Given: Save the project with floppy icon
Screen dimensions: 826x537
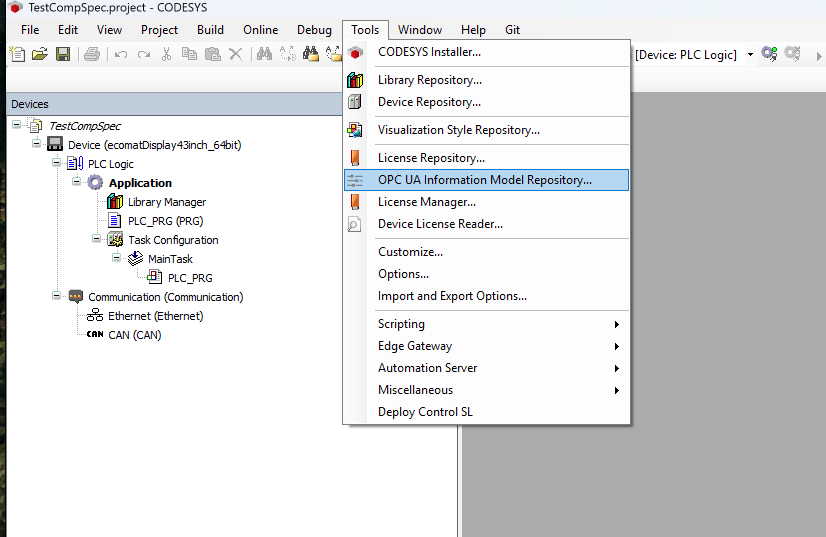Looking at the screenshot, I should pyautogui.click(x=63, y=54).
